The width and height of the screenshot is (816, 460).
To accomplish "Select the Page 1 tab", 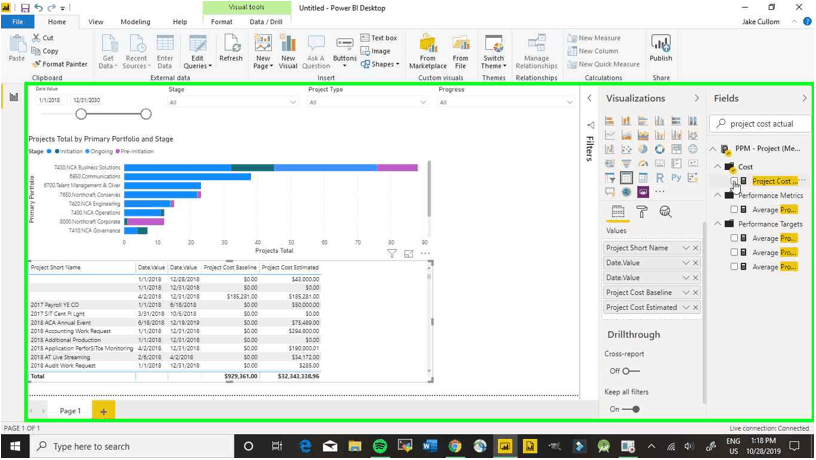I will click(70, 411).
